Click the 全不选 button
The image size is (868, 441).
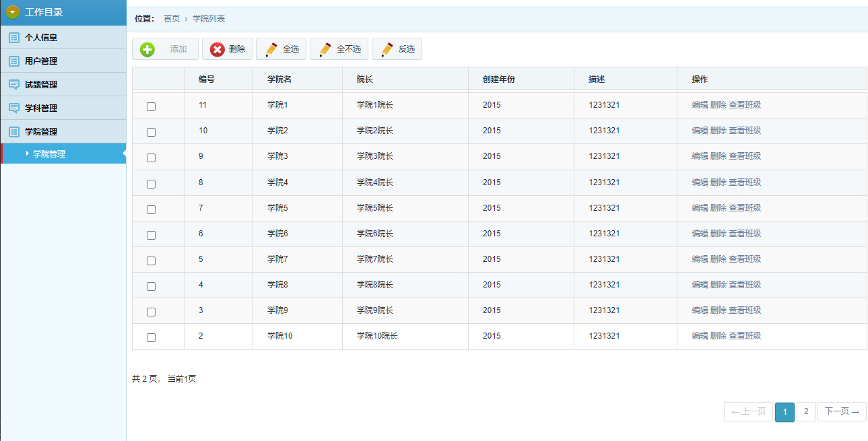pyautogui.click(x=339, y=49)
